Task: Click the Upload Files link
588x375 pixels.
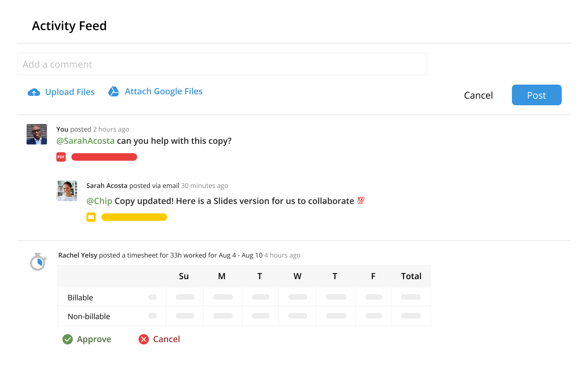Action: click(x=70, y=92)
